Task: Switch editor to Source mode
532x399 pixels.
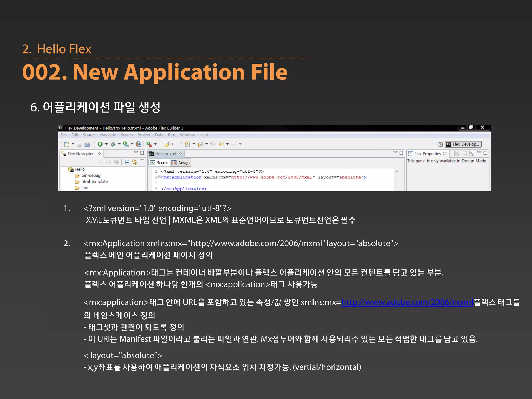Action: click(x=159, y=163)
